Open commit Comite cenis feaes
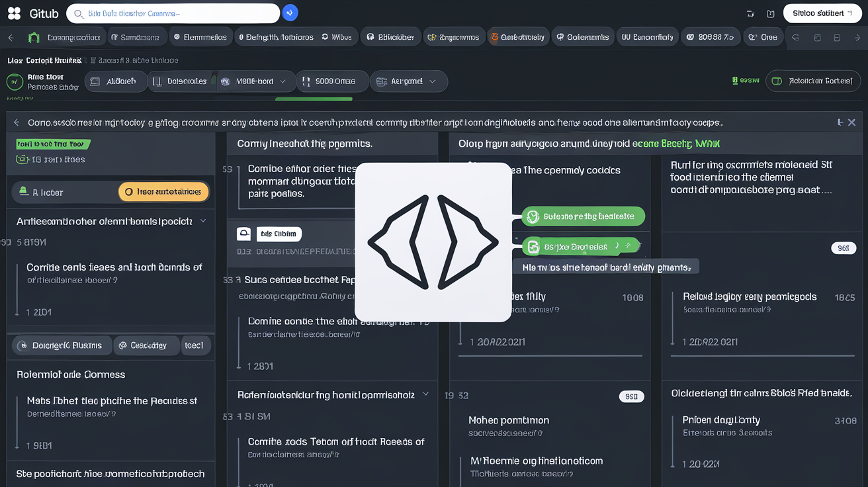This screenshot has height=487, width=868. coord(114,267)
